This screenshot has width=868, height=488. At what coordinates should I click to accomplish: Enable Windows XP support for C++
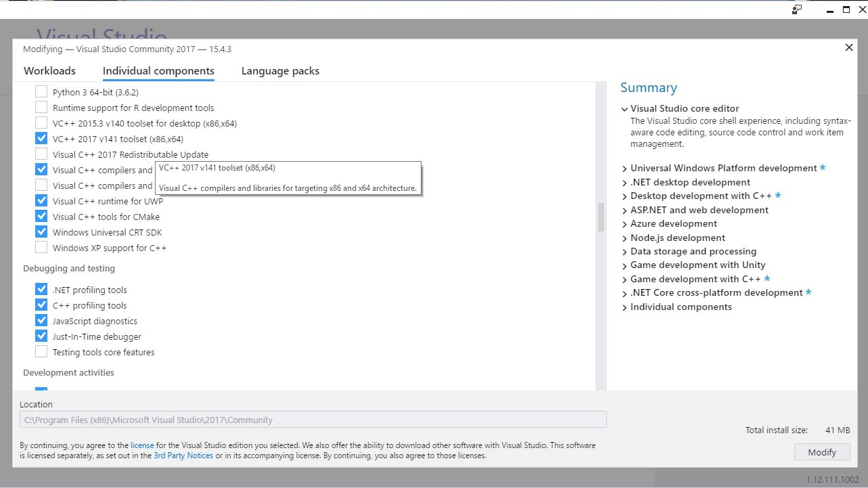41,248
